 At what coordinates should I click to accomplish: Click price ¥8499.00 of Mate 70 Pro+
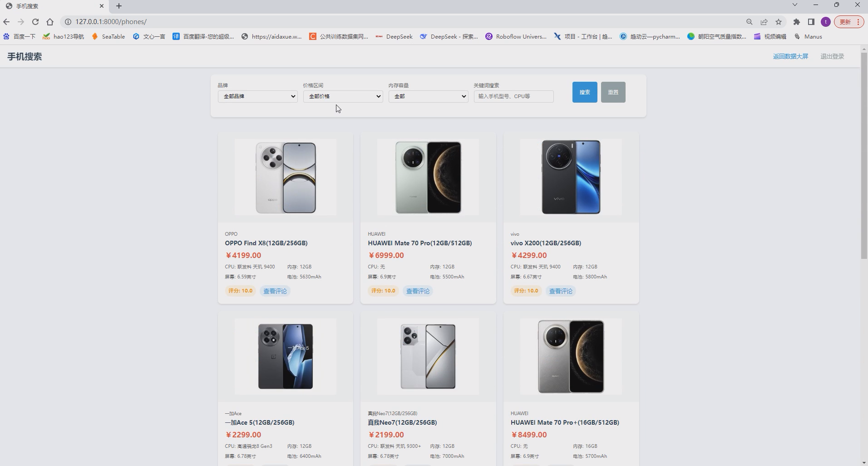point(529,435)
